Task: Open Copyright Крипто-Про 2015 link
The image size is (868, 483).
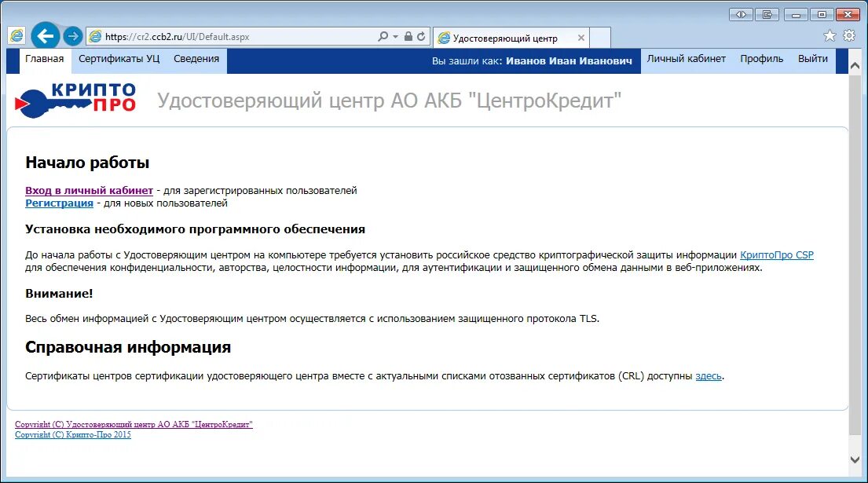Action: click(x=73, y=435)
